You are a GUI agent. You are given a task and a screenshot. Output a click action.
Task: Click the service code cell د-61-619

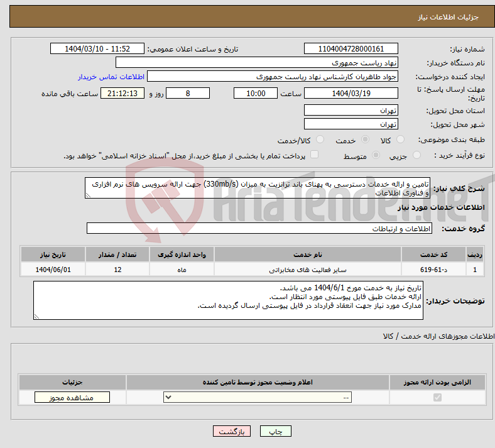[434, 270]
